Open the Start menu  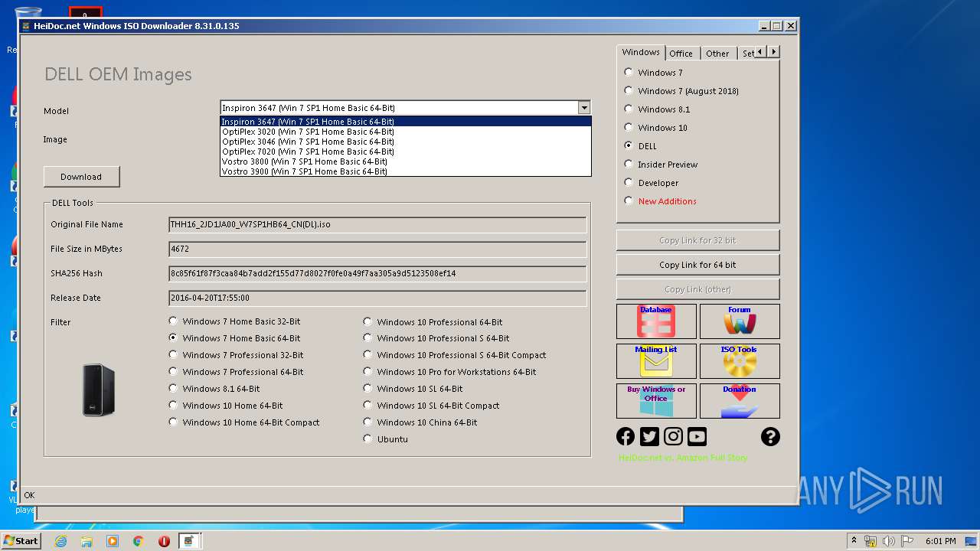(21, 541)
